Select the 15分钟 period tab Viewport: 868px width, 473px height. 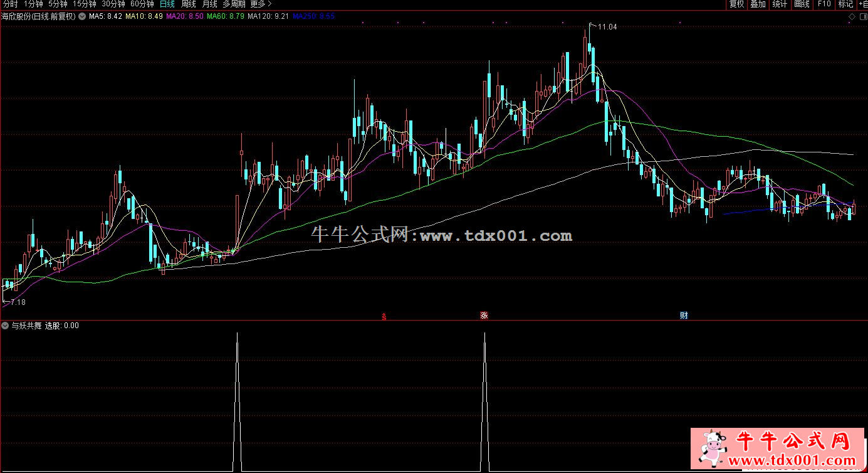click(84, 4)
